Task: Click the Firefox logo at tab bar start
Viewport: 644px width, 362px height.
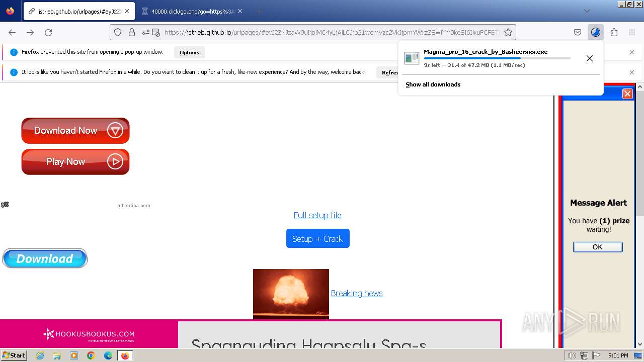Action: point(10,11)
